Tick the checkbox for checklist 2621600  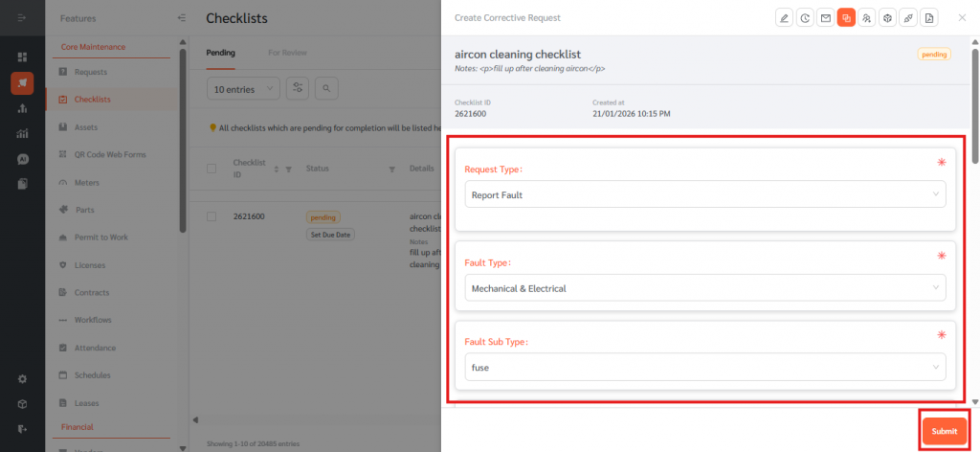pyautogui.click(x=212, y=216)
